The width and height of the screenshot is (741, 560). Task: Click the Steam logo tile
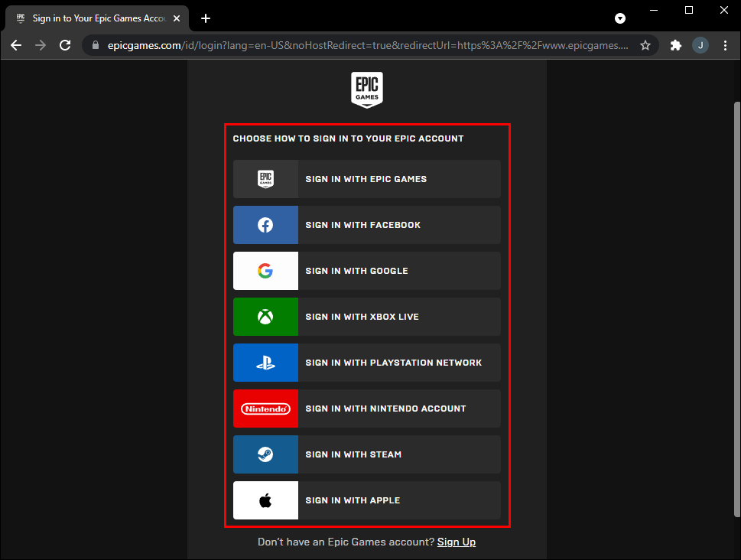265,454
